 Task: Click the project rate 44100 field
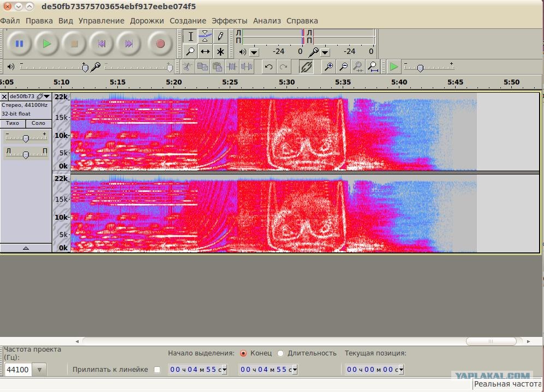click(x=18, y=370)
